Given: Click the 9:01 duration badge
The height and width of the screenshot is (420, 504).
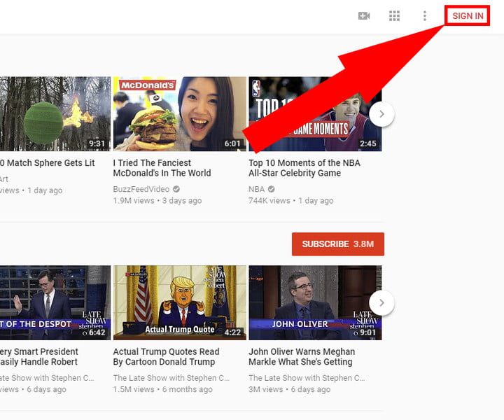Looking at the screenshot, I should tap(368, 332).
